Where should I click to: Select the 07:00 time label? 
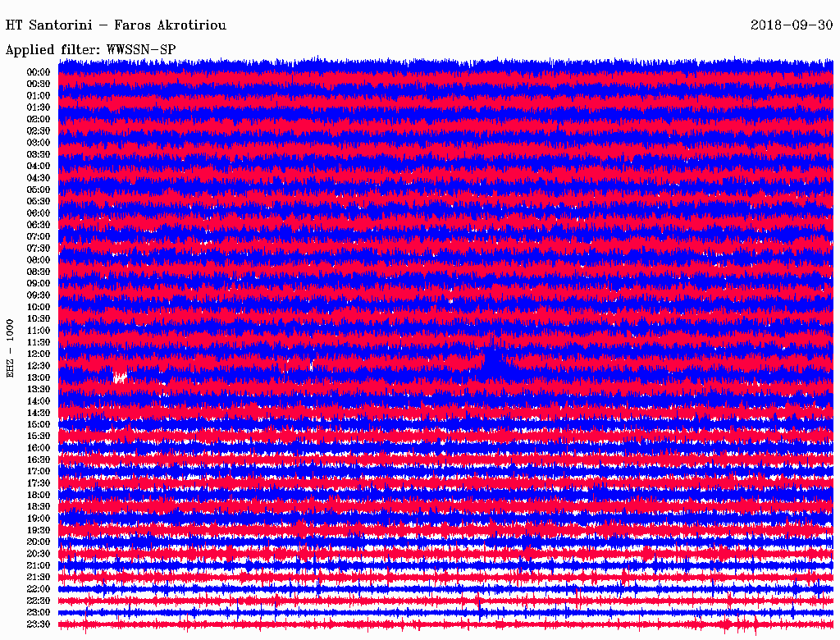[39, 236]
